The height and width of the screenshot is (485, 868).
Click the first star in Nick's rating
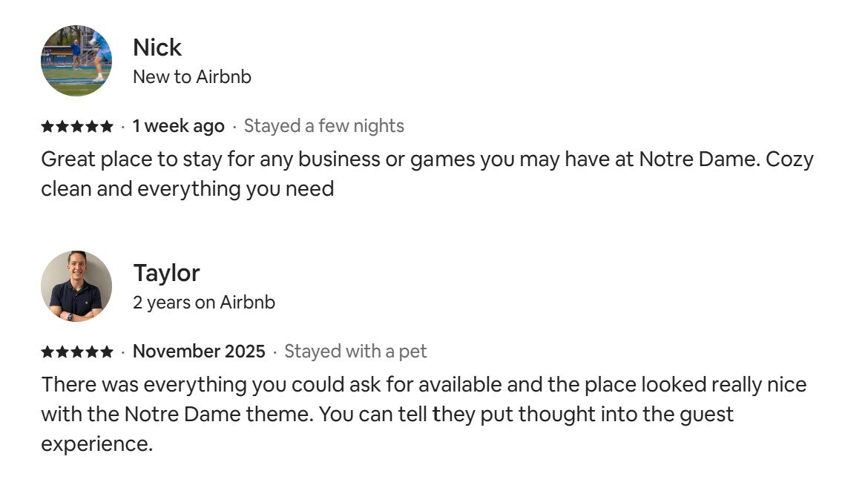click(x=47, y=127)
